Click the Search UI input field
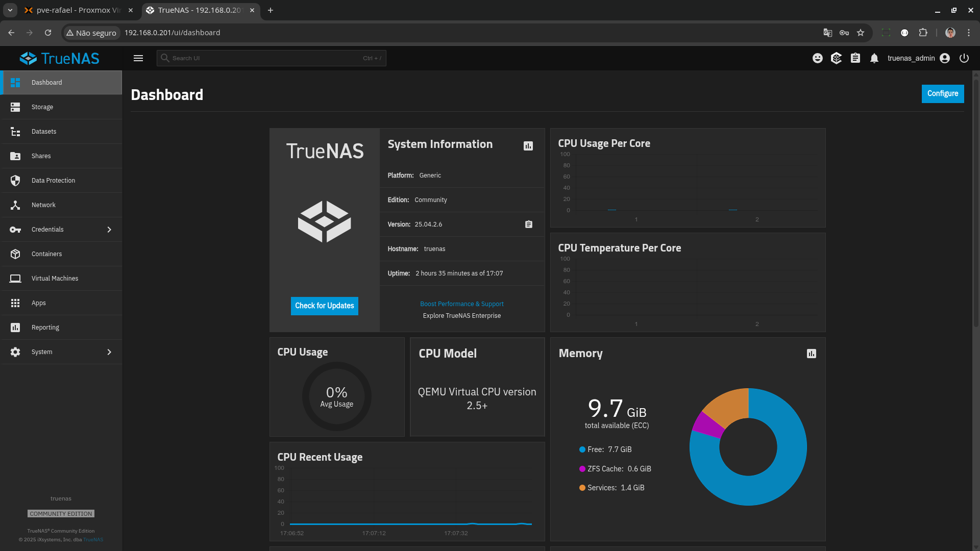This screenshot has width=980, height=551. click(272, 58)
